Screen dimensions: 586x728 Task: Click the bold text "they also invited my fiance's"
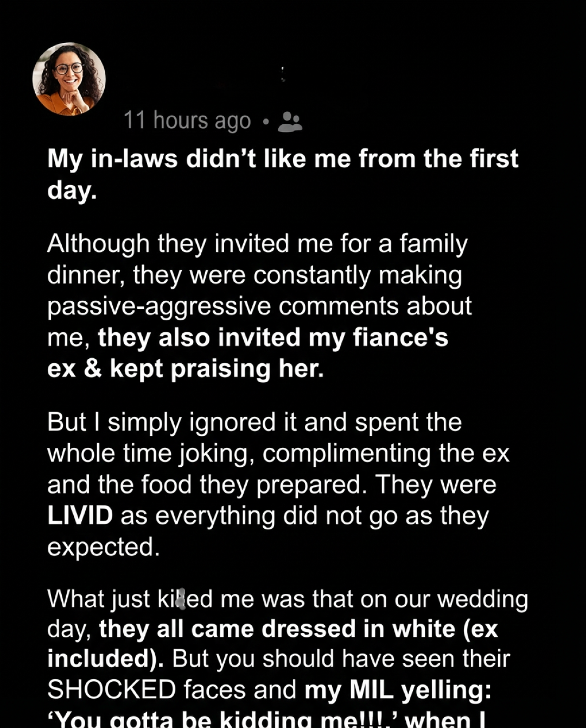[273, 338]
